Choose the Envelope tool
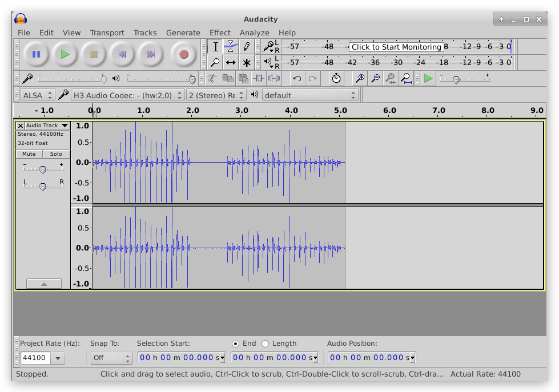The image size is (559, 392). pos(231,47)
